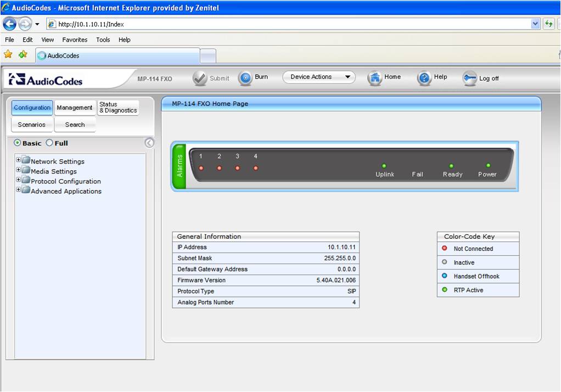Click the Burn icon in toolbar
Viewport: 561px width, 392px height.
[245, 78]
